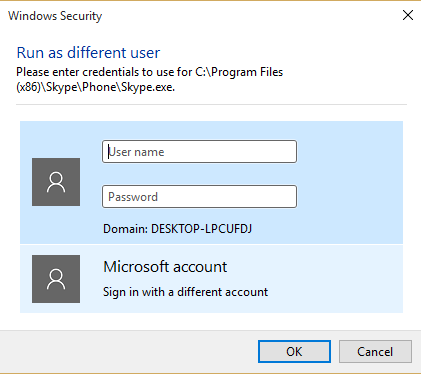This screenshot has width=421, height=374.
Task: Click the 'Run as different user' heading
Action: click(88, 53)
